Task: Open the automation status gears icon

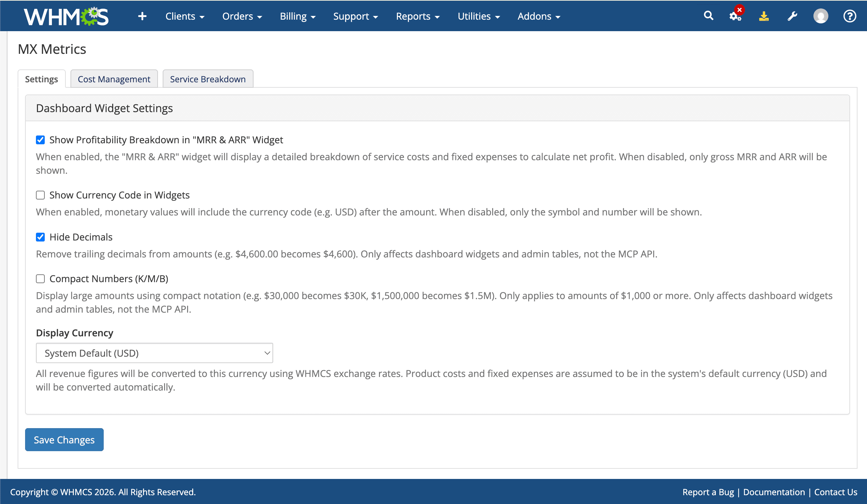Action: click(735, 16)
